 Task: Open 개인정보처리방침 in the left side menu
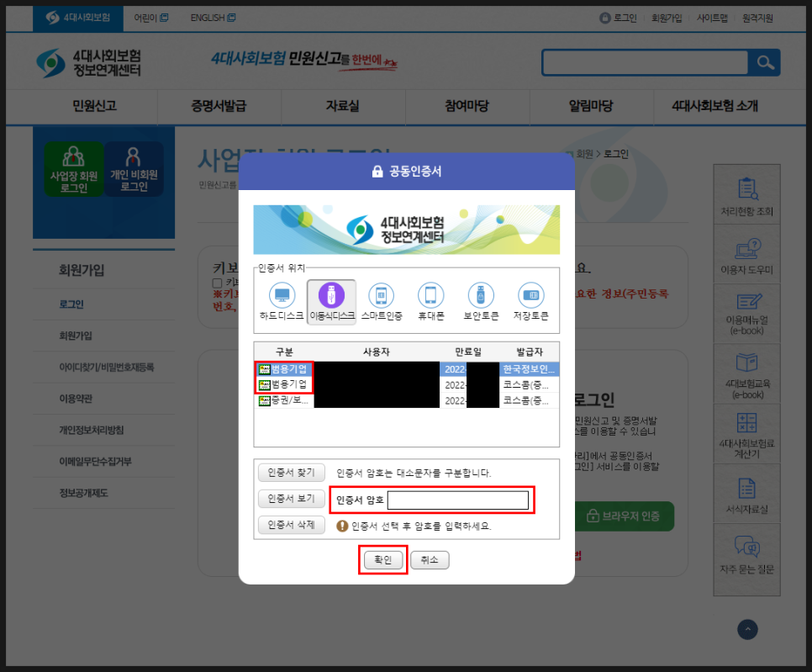coord(91,430)
